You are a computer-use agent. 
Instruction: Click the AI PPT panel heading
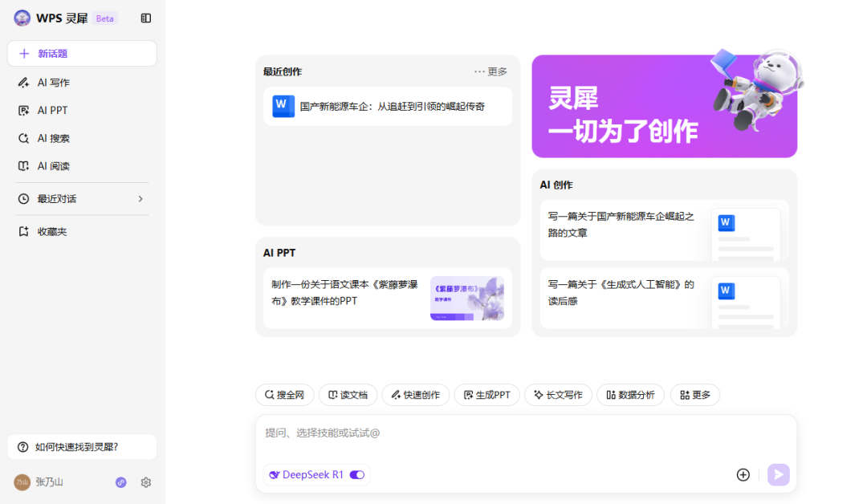(x=279, y=253)
